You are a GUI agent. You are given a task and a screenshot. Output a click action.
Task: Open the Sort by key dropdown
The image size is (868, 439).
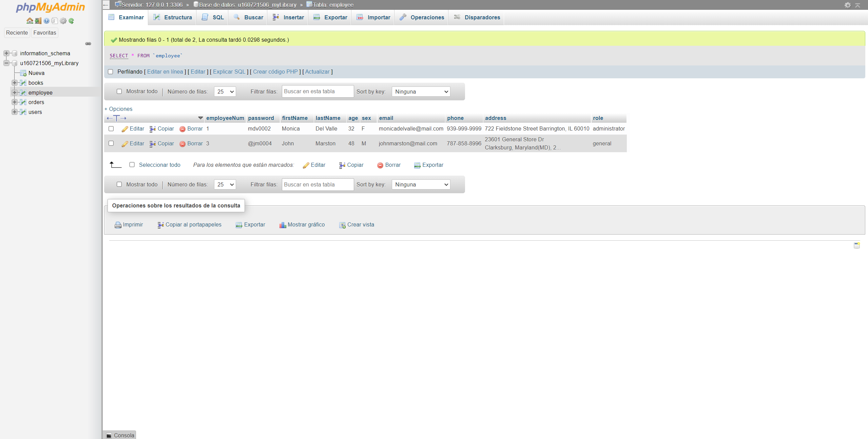tap(420, 92)
